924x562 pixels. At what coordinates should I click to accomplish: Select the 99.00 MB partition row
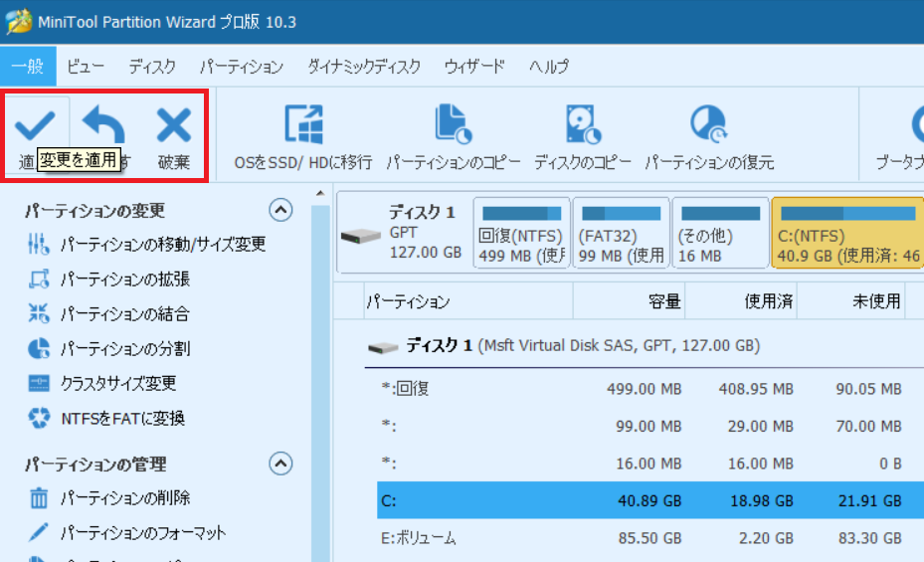[650, 426]
